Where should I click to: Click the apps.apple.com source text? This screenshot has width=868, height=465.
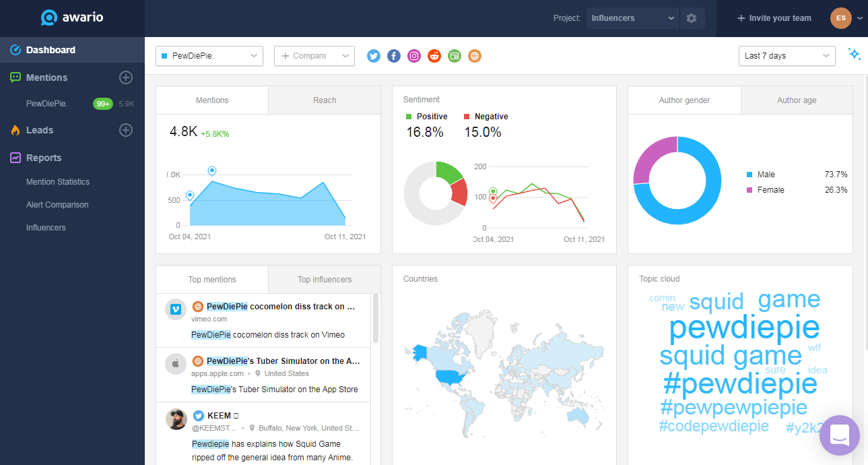218,373
